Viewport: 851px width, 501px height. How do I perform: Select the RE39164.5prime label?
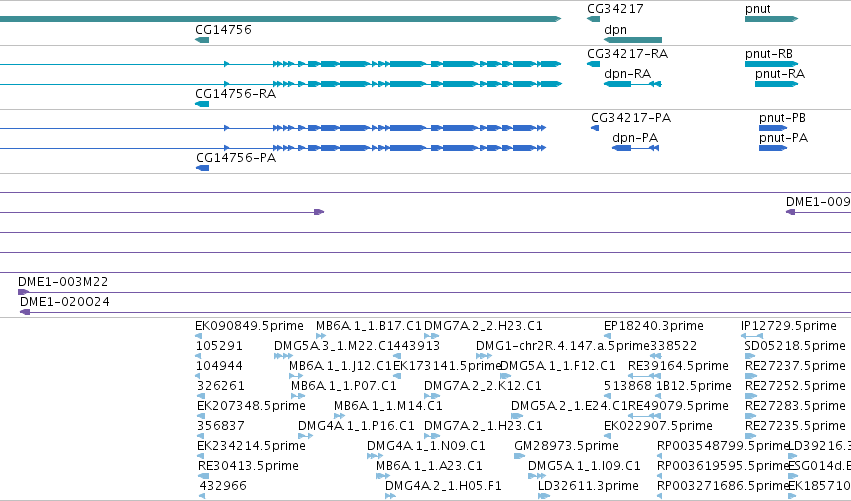[x=678, y=366]
